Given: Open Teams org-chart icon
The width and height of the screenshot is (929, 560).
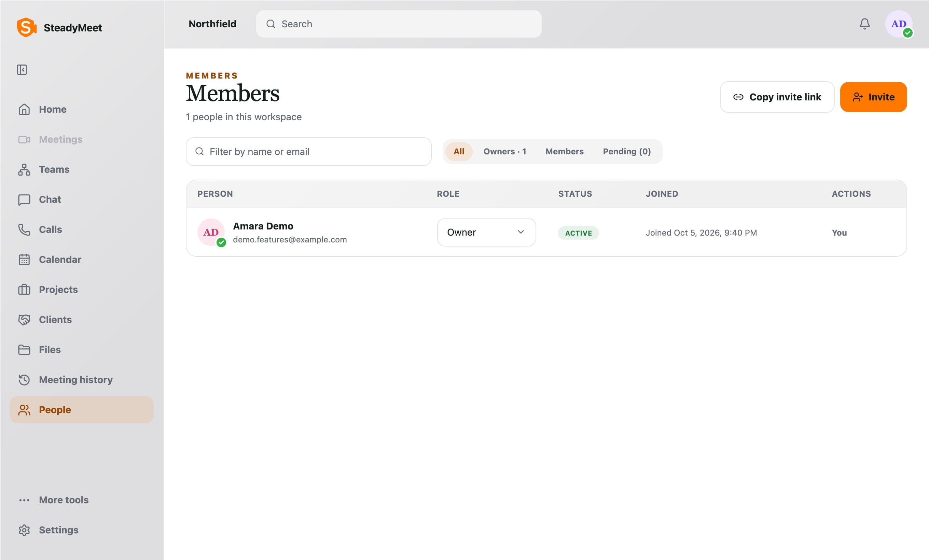Looking at the screenshot, I should (x=24, y=170).
